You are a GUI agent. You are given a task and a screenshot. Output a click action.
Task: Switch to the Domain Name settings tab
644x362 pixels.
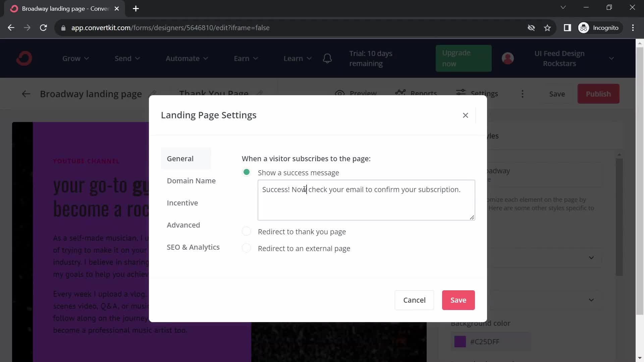[191, 181]
